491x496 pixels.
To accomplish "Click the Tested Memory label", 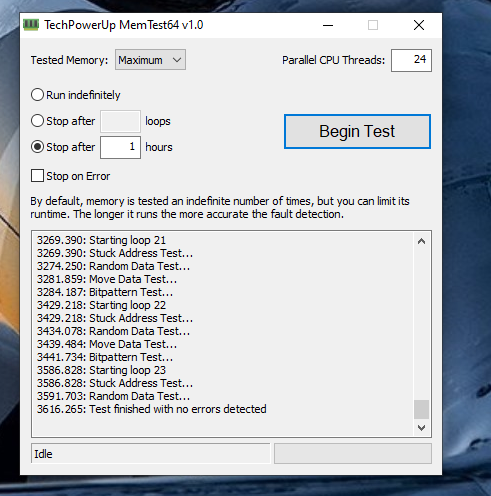I will [69, 60].
